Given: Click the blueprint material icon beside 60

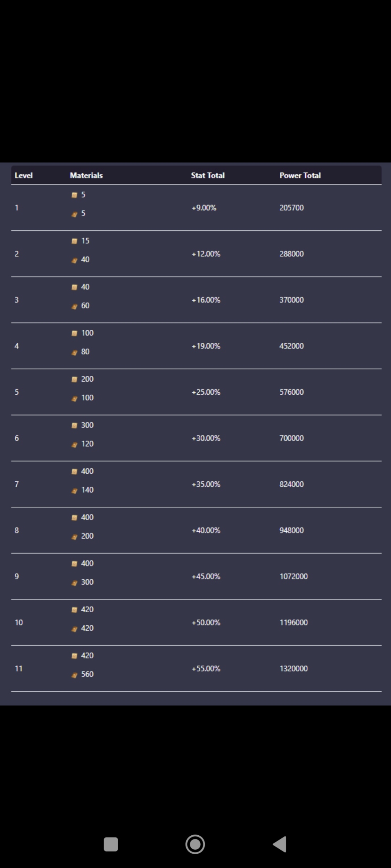Looking at the screenshot, I should coord(75,306).
